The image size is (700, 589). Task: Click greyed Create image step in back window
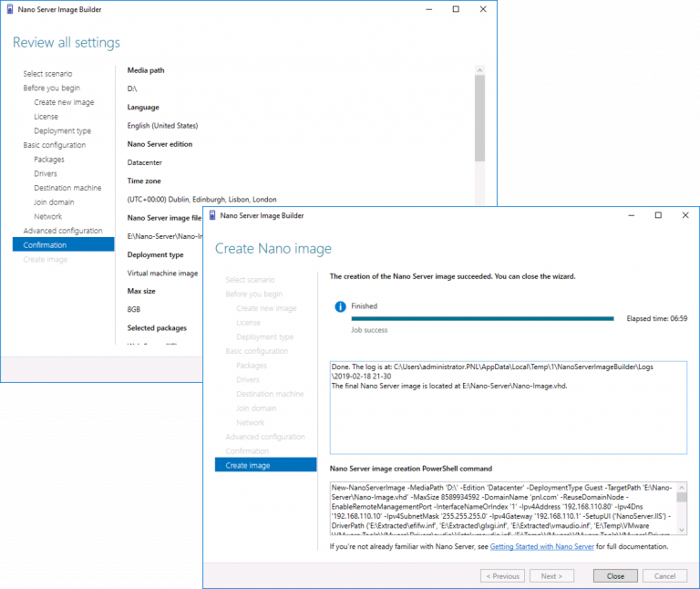pos(46,260)
